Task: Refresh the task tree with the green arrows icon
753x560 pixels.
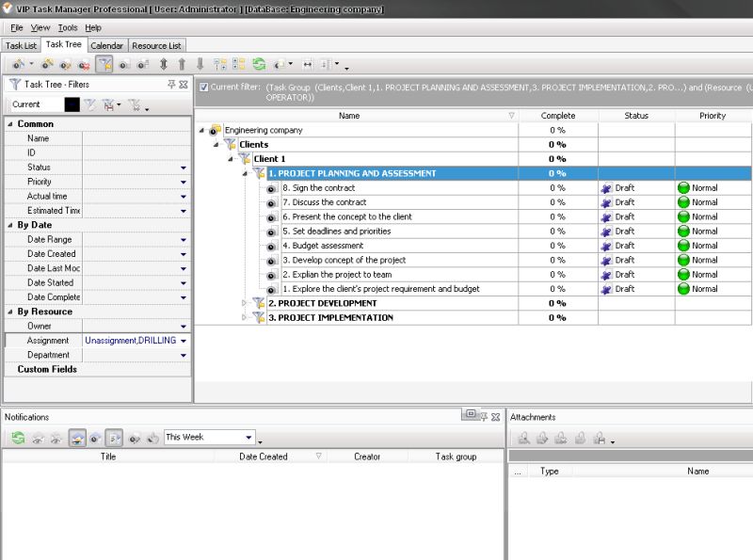Action: click(259, 64)
